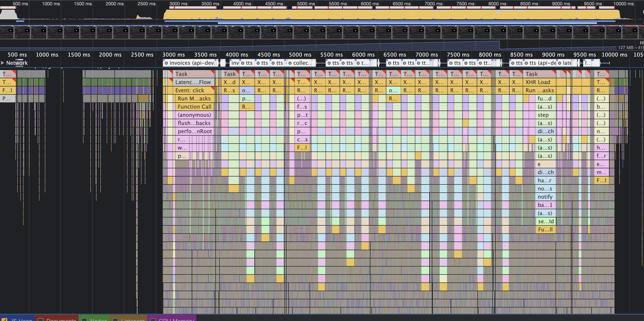
Task: Click red long-task warning triangle on Event: click
Action: pyautogui.click(x=213, y=88)
